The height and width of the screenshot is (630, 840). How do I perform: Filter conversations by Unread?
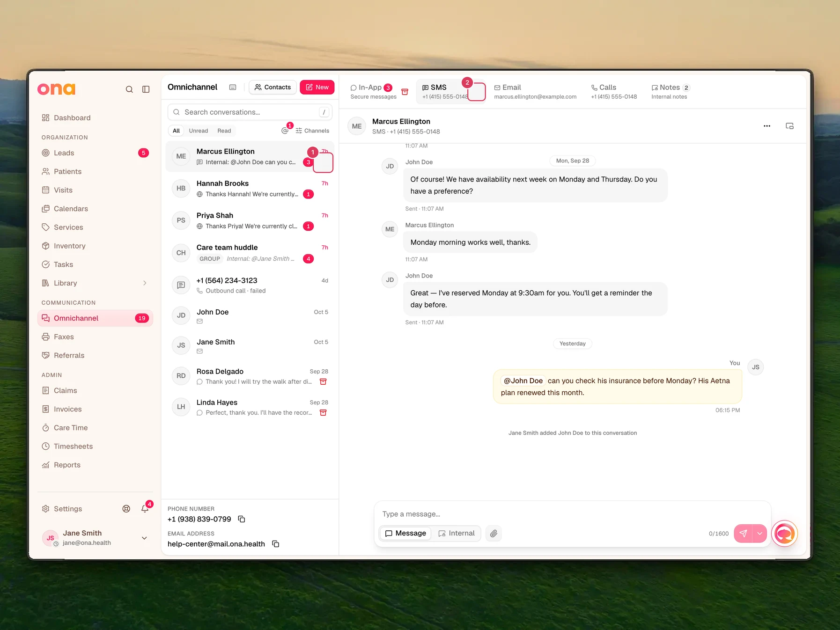[x=199, y=131]
